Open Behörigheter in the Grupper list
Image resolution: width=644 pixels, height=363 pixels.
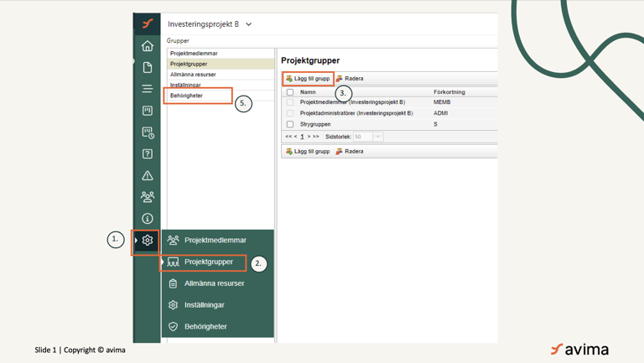pyautogui.click(x=187, y=96)
